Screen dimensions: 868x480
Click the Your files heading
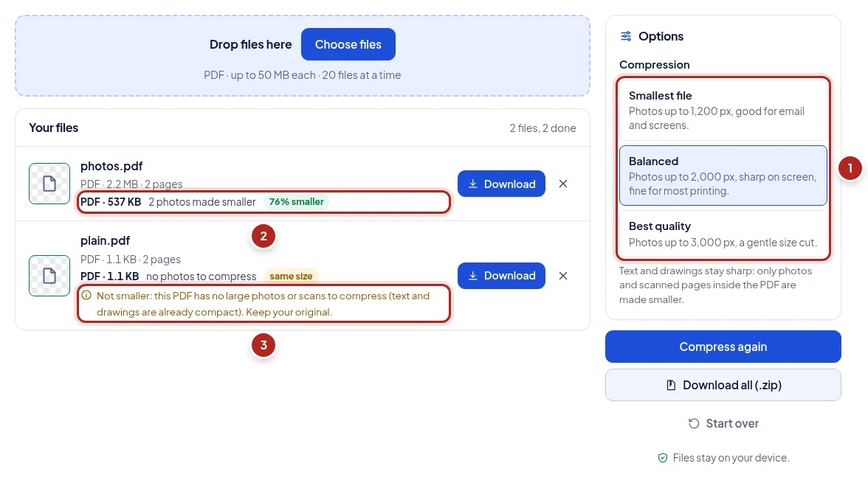click(x=54, y=128)
